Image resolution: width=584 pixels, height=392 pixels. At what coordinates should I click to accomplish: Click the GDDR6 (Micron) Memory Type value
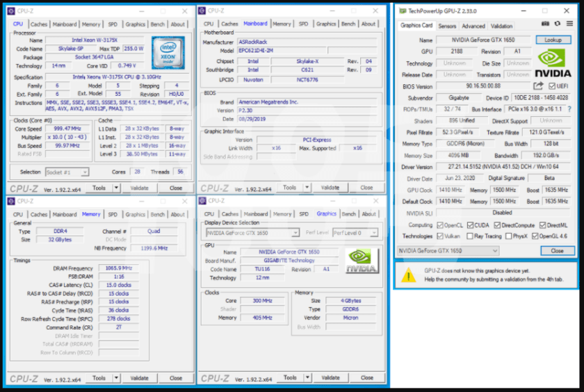(465, 144)
